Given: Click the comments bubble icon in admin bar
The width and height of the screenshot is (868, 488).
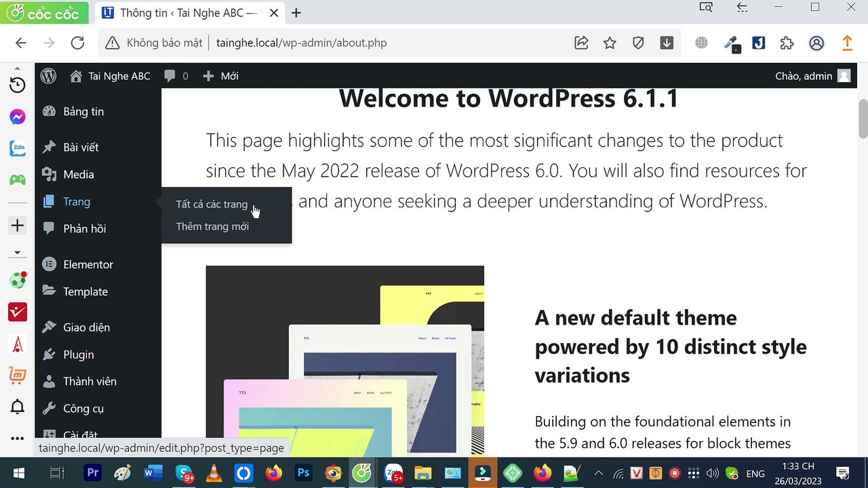Looking at the screenshot, I should tap(170, 76).
